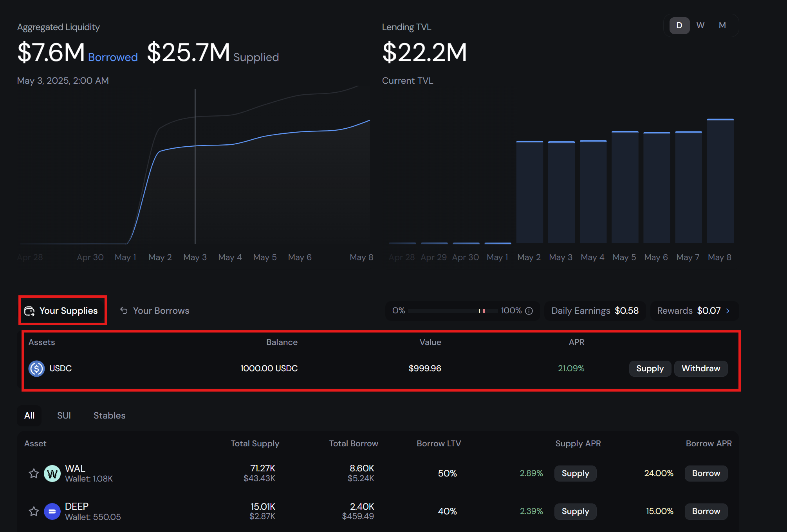Filter assets by SUI tab
This screenshot has width=787, height=532.
tap(64, 415)
